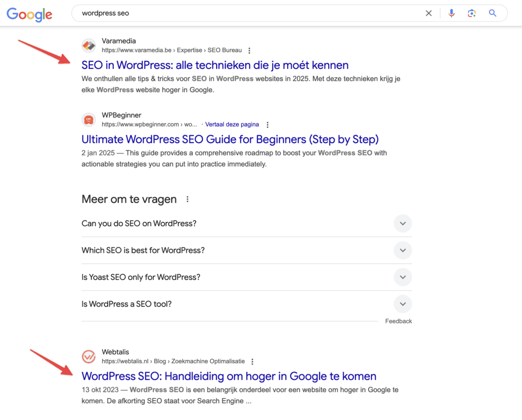Expand "Is WordPress a SEO tool?" question
Viewport: 522px width, 420px height.
(403, 304)
